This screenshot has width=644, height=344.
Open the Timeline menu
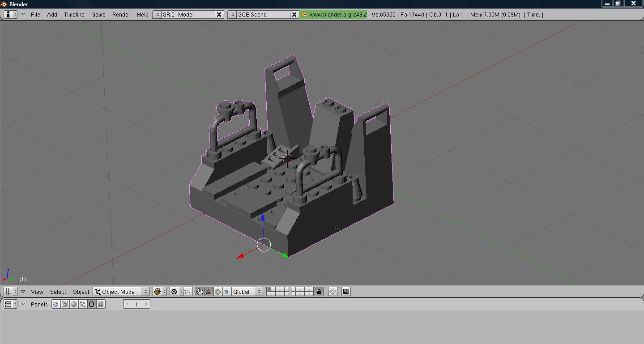pyautogui.click(x=74, y=14)
